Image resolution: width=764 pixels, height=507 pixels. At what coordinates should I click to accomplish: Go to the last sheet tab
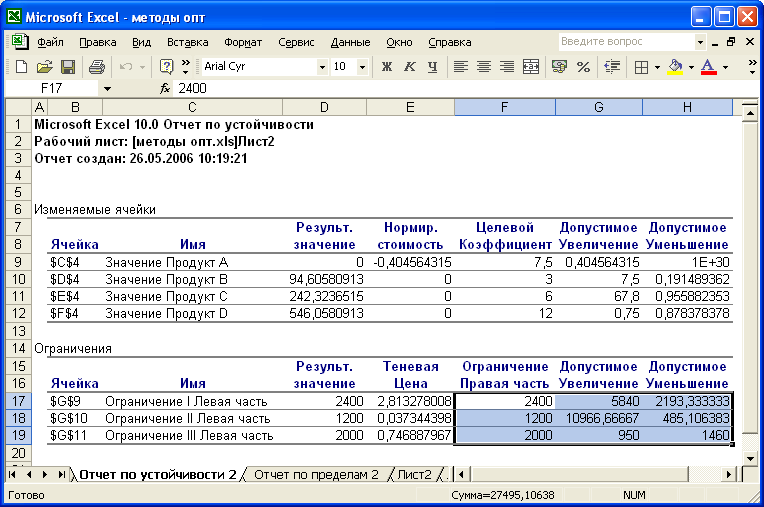(61, 474)
